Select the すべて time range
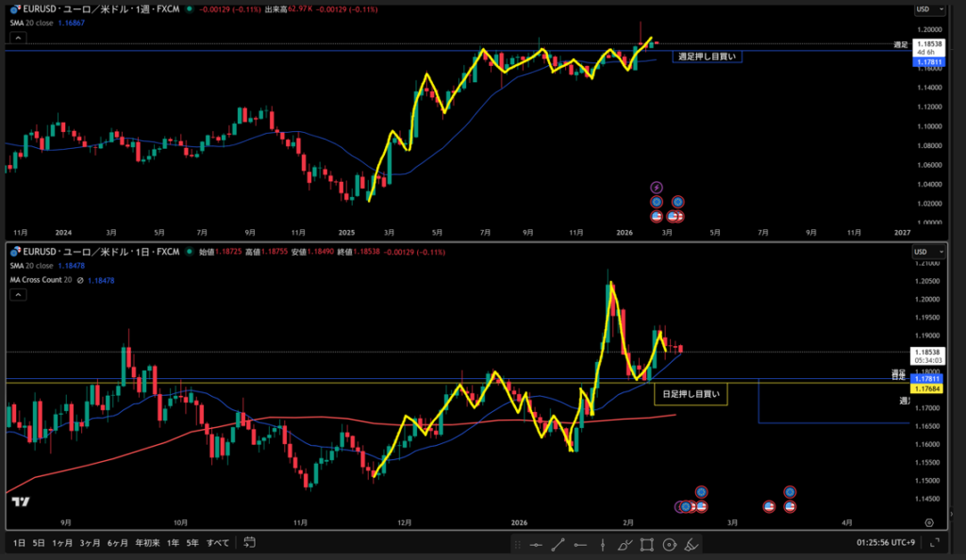The width and height of the screenshot is (966, 560). 216,543
